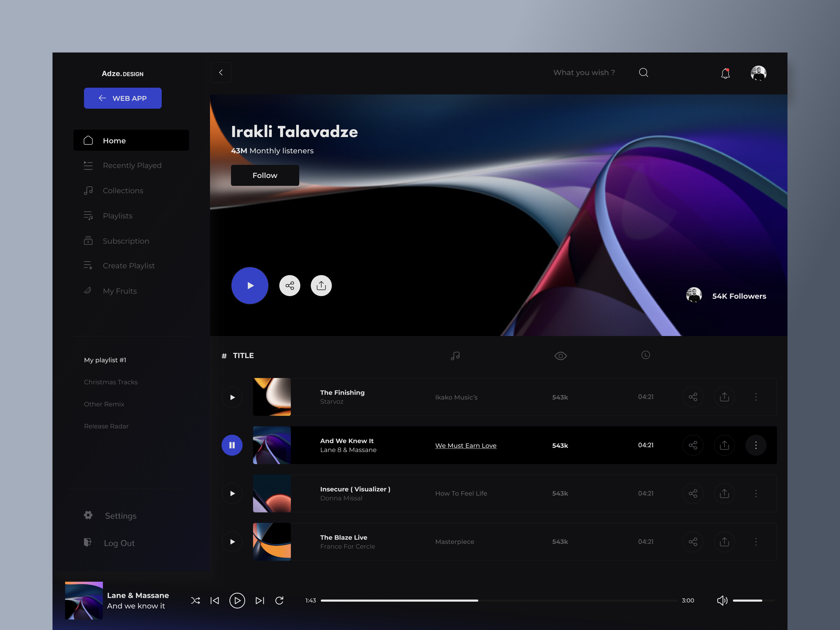
Task: Click the search magnifier icon
Action: (644, 72)
